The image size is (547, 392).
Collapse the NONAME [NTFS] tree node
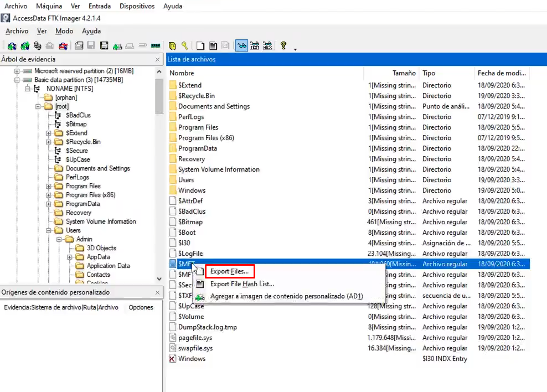coord(27,89)
